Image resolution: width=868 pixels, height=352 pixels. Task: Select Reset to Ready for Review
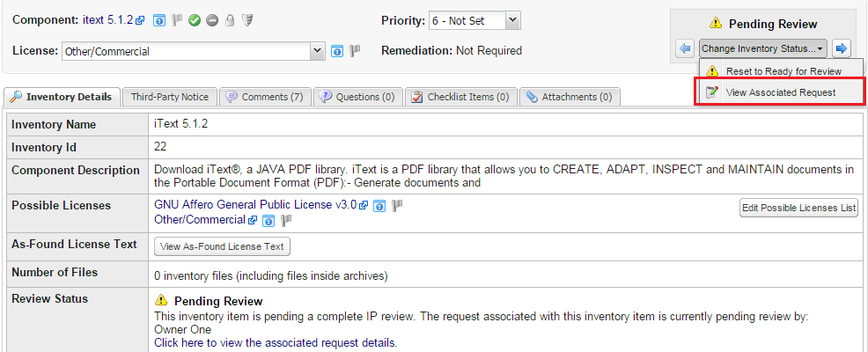(783, 70)
